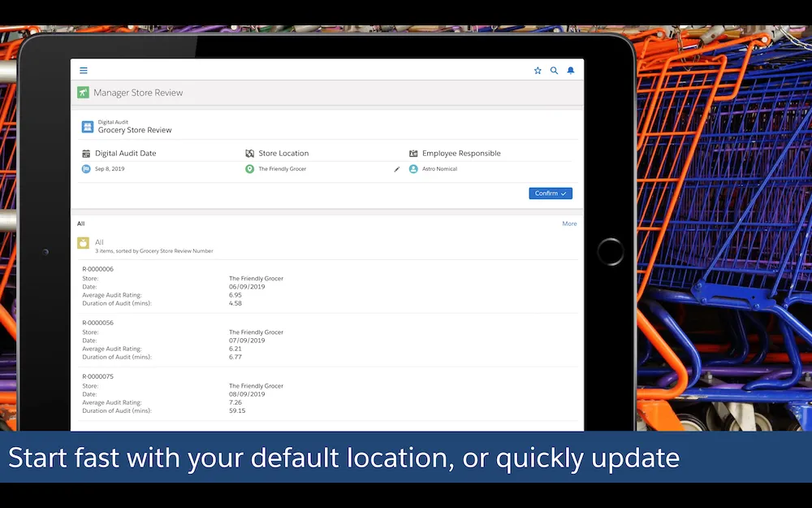
Task: Click the Astro Nomical employee name
Action: coord(439,169)
